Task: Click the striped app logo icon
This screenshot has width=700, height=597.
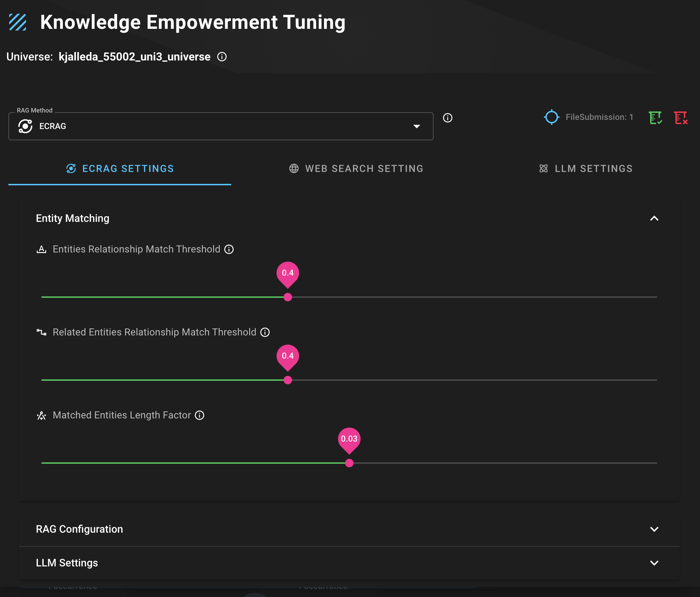Action: [18, 22]
